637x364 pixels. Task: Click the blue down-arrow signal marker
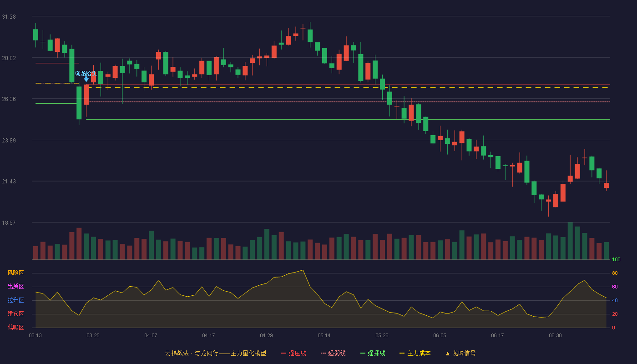86,79
